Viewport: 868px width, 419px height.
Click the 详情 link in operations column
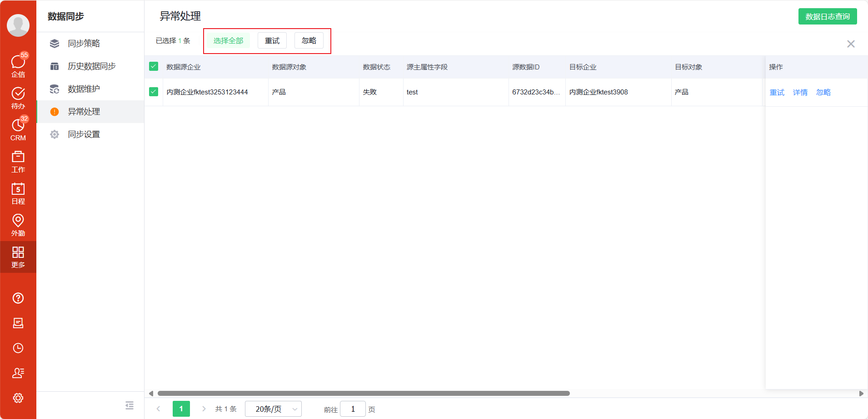pos(800,92)
